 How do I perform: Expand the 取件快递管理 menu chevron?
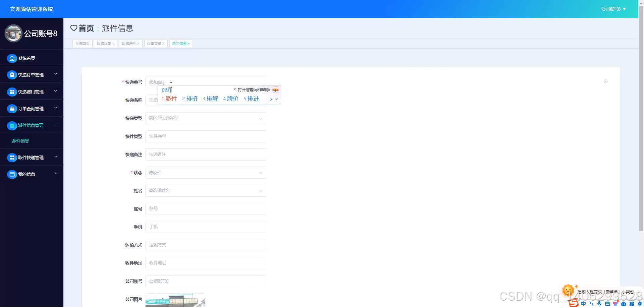pyautogui.click(x=56, y=157)
